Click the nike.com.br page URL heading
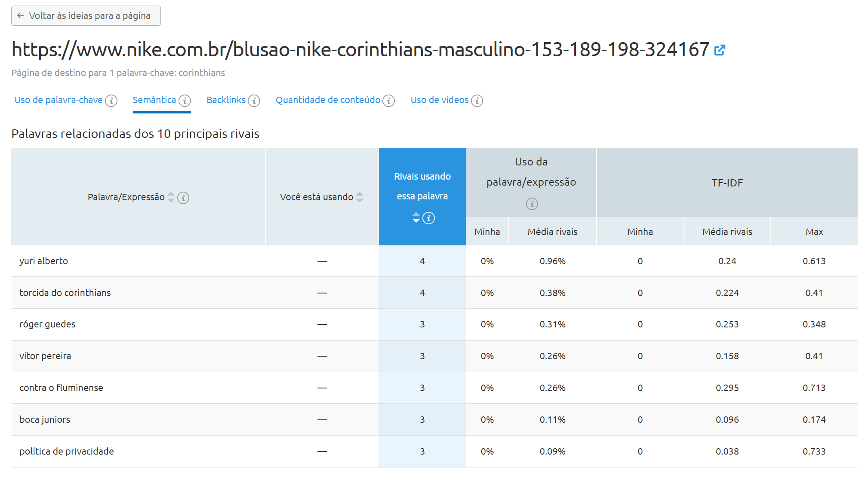 (360, 50)
